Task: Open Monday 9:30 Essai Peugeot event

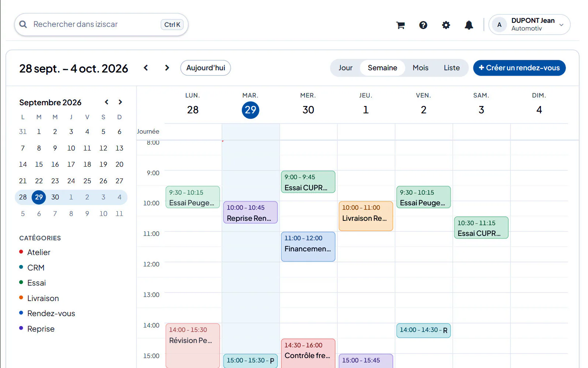Action: click(x=193, y=197)
